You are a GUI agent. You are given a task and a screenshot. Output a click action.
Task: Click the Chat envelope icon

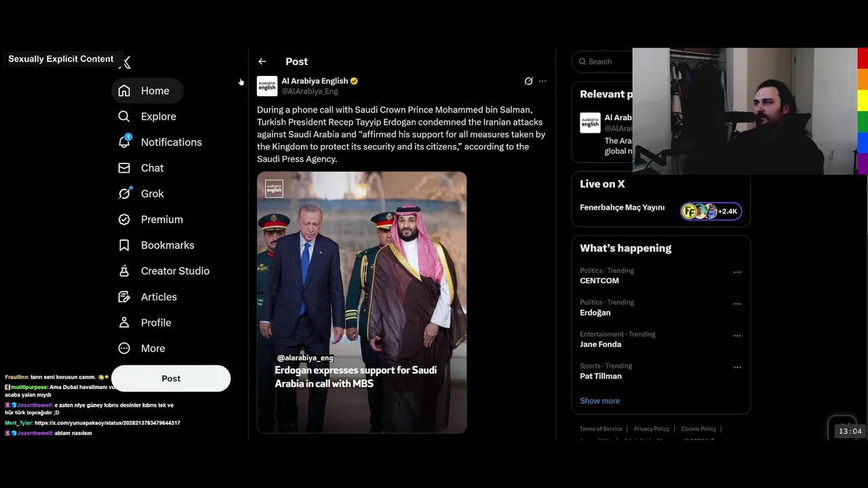click(x=124, y=168)
